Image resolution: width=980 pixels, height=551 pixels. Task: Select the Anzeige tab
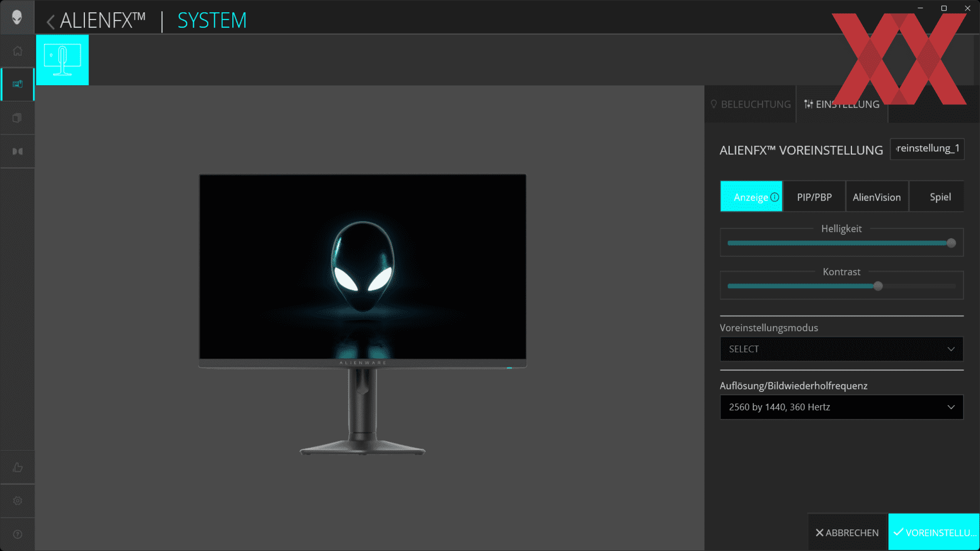[x=751, y=196]
